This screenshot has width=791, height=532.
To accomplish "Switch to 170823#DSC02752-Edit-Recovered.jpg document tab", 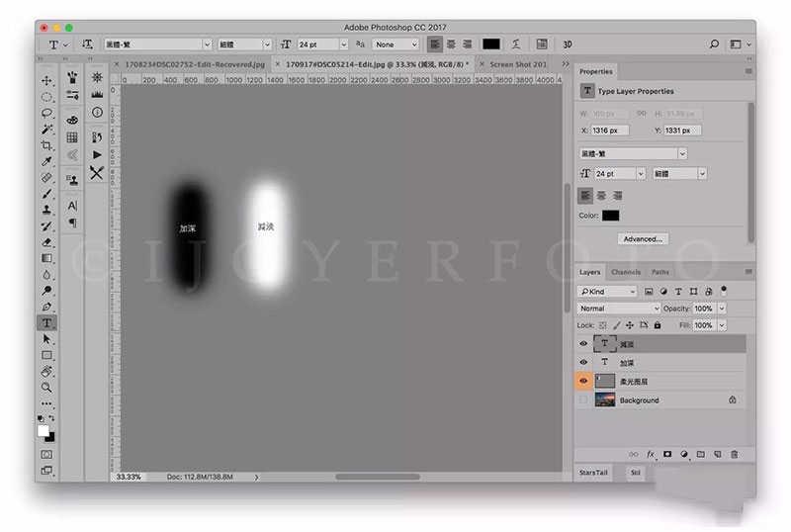I will coord(195,64).
